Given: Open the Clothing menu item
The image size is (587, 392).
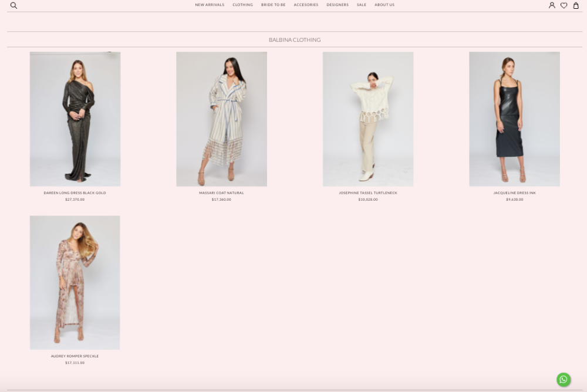Looking at the screenshot, I should click(x=242, y=5).
